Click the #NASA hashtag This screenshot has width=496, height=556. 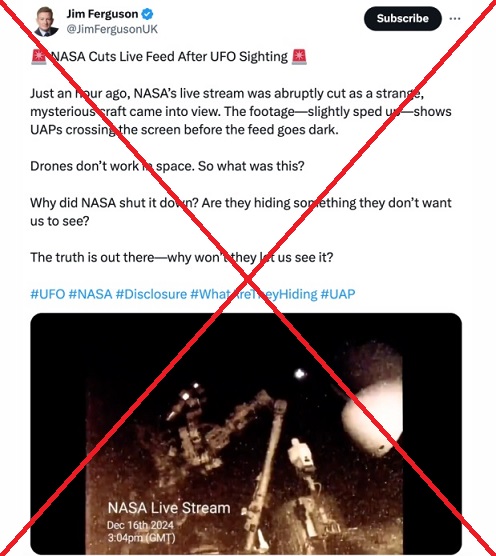[90, 294]
